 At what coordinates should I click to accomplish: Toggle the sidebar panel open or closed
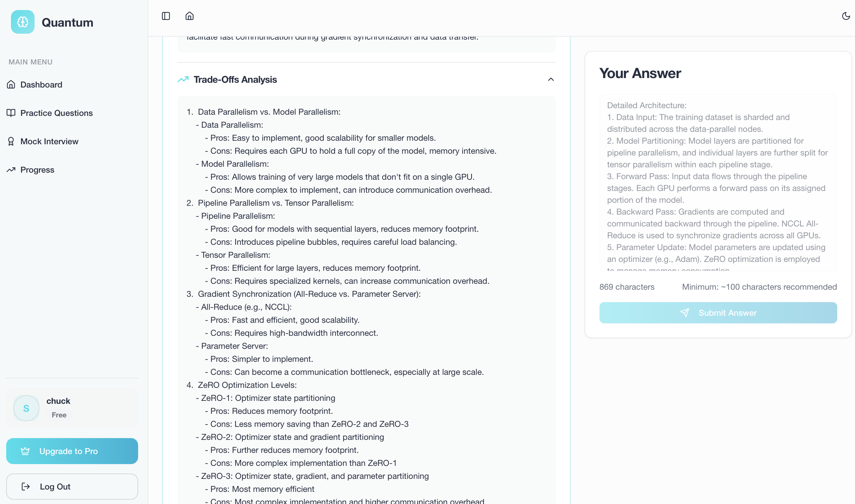click(x=166, y=16)
